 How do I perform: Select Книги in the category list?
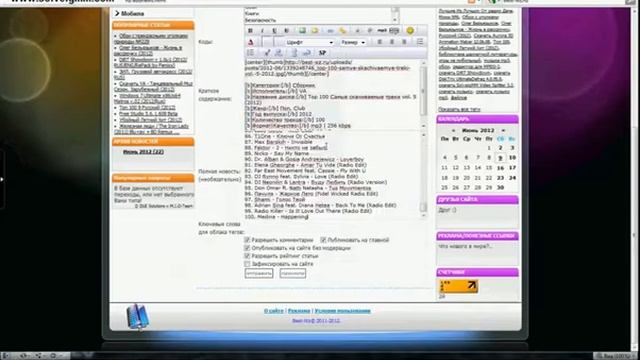(x=252, y=14)
